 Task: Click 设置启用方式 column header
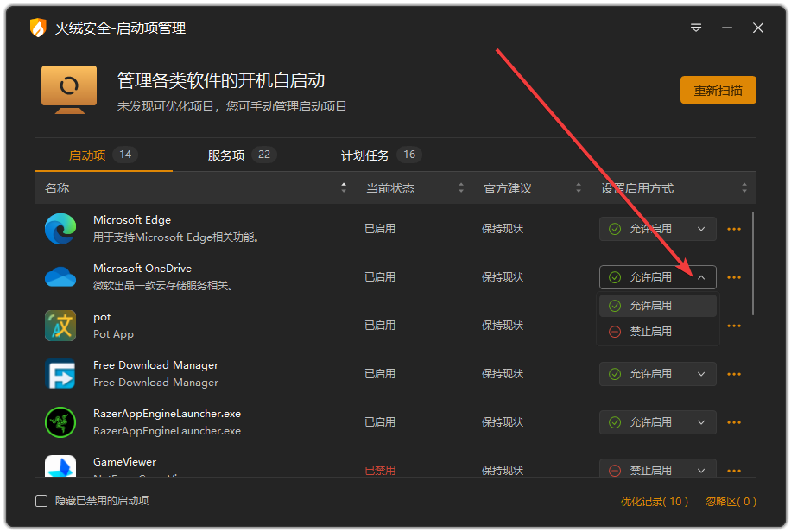pyautogui.click(x=636, y=188)
